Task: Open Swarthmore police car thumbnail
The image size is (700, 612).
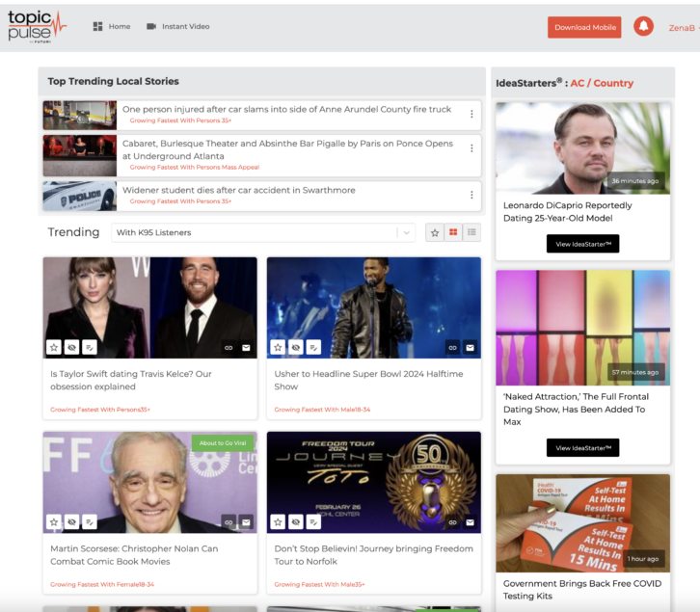Action: 79,196
